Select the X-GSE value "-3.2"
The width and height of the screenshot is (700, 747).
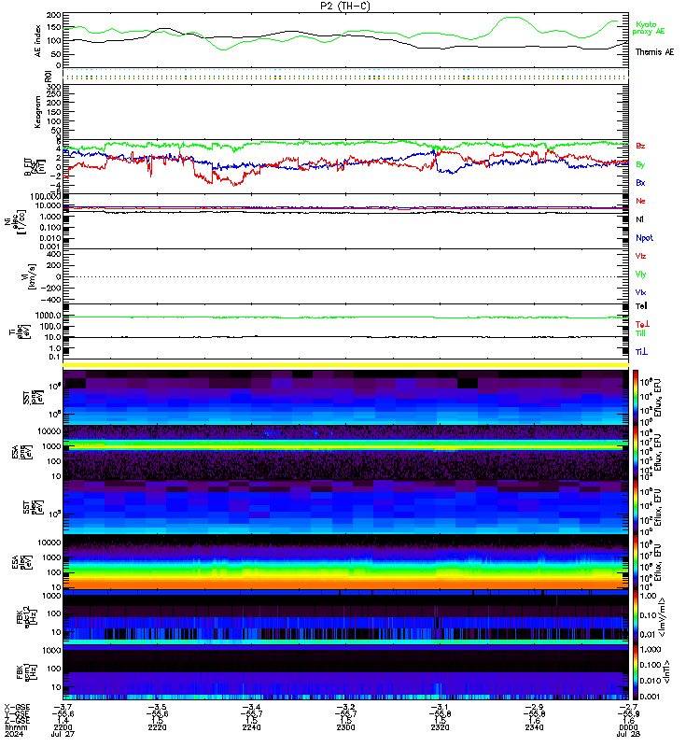click(x=345, y=707)
